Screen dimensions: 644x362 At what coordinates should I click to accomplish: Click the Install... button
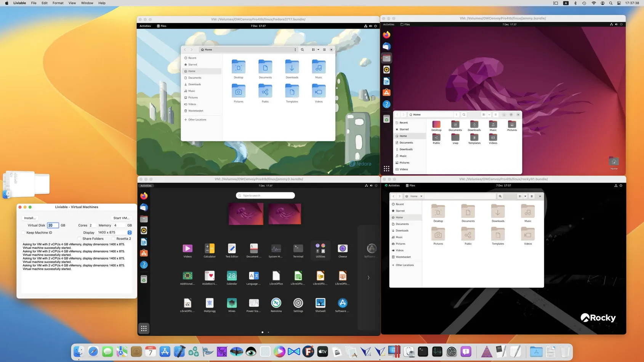point(30,218)
